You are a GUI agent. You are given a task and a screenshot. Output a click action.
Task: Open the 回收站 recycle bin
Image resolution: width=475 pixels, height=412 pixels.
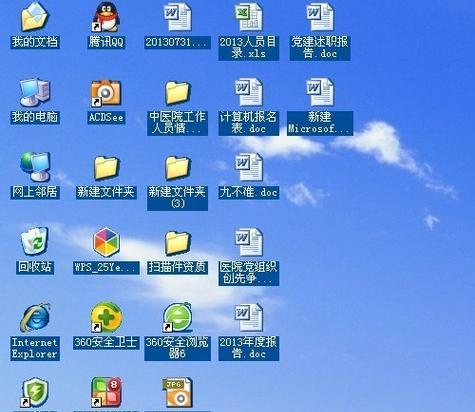(x=35, y=242)
